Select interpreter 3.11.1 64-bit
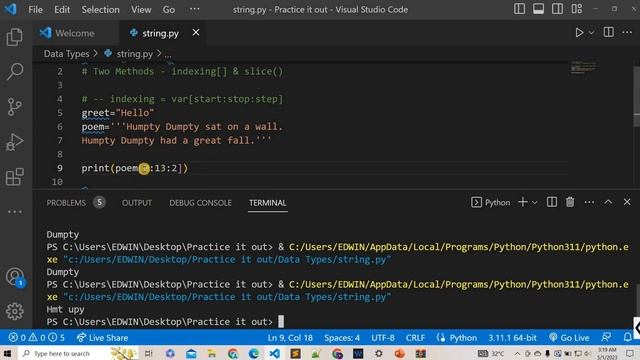 pos(512,338)
